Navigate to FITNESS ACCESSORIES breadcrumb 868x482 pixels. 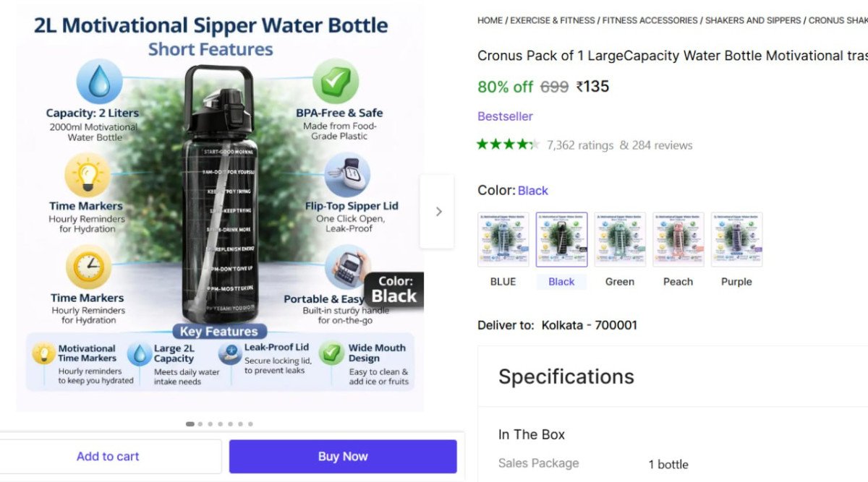tap(651, 20)
